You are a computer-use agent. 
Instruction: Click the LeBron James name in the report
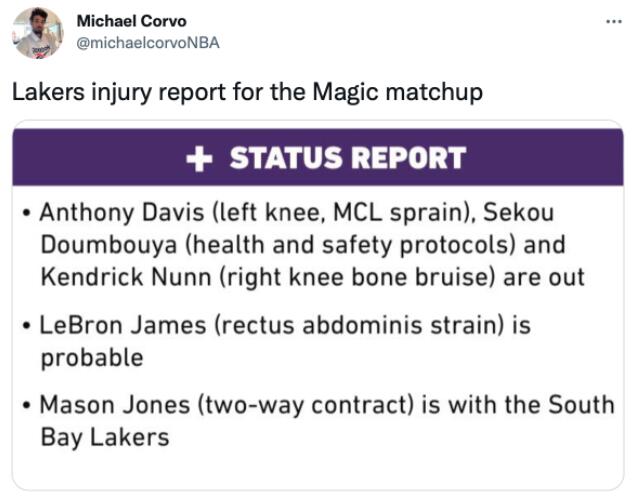[x=123, y=325]
